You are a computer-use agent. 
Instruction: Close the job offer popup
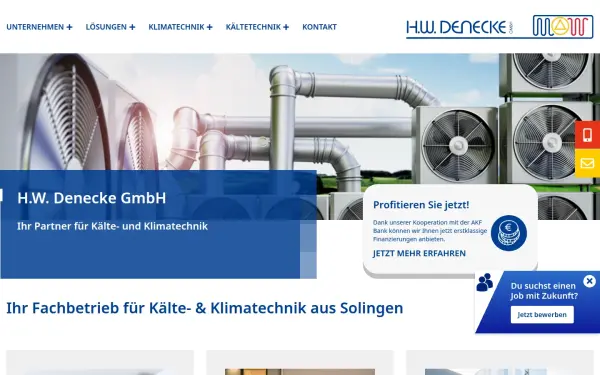pos(589,281)
